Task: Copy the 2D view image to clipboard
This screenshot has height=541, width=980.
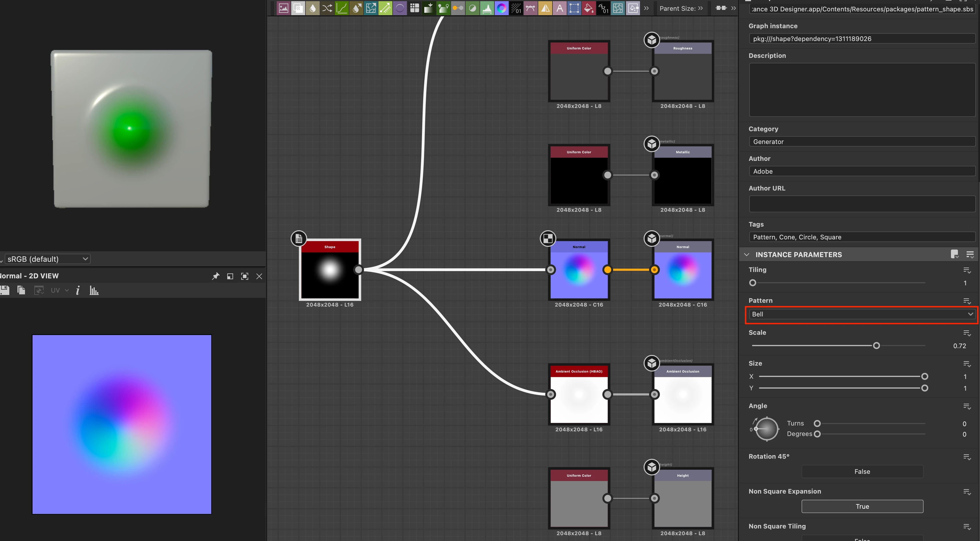Action: pos(21,291)
